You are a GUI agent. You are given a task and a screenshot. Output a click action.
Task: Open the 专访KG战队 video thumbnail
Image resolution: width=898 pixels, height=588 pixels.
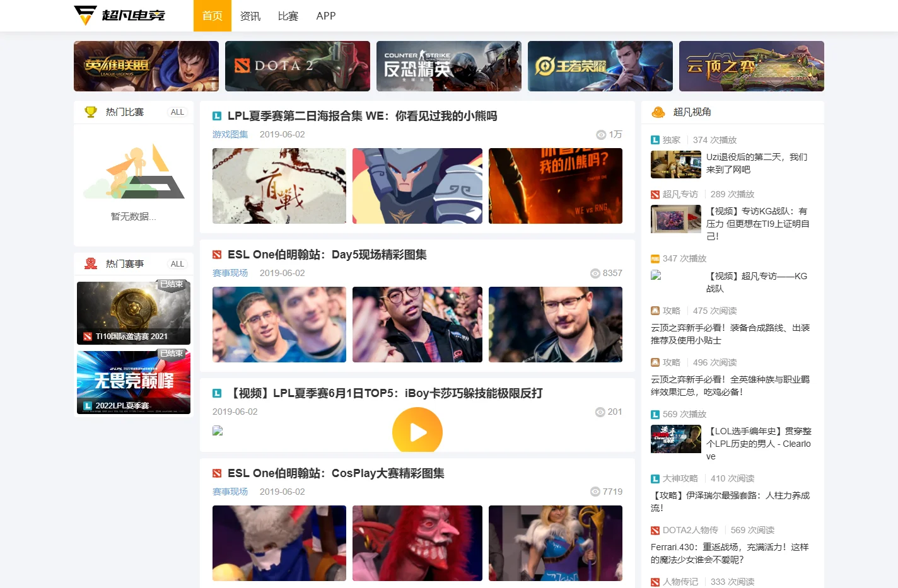click(x=676, y=219)
